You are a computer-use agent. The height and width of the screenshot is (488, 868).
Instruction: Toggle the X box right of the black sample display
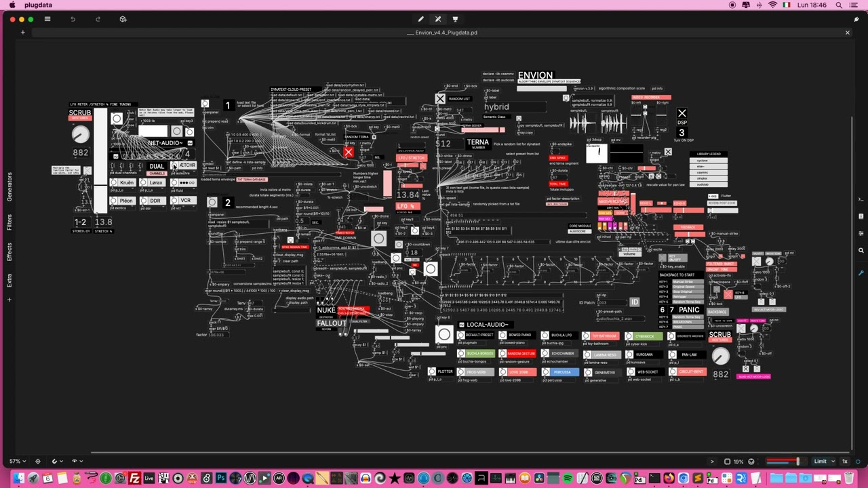tap(668, 152)
